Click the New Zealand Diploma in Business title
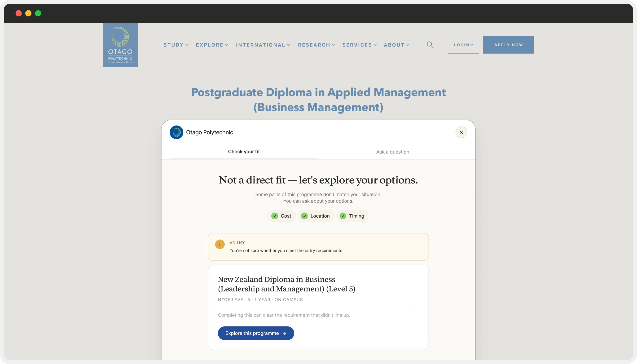This screenshot has height=364, width=637. pyautogui.click(x=286, y=284)
